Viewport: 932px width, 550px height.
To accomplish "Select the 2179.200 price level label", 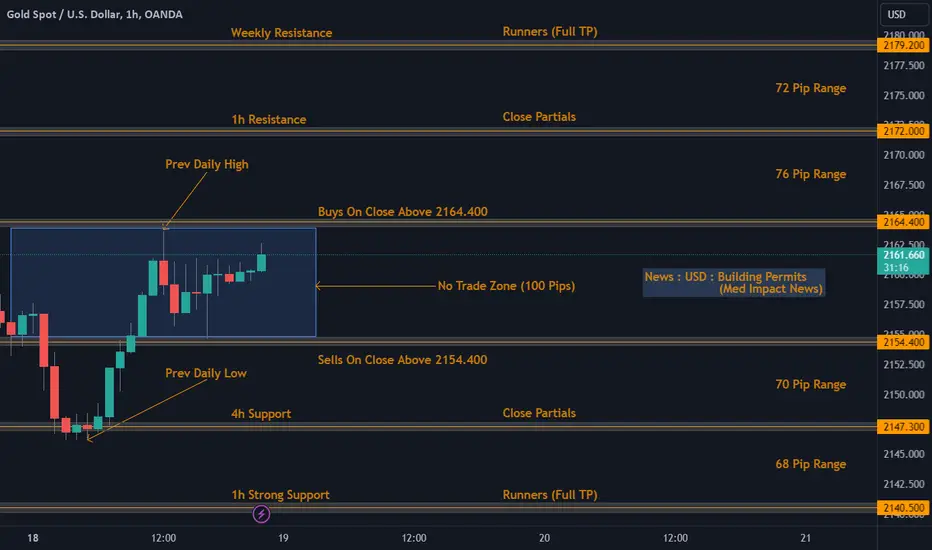I will pyautogui.click(x=903, y=45).
